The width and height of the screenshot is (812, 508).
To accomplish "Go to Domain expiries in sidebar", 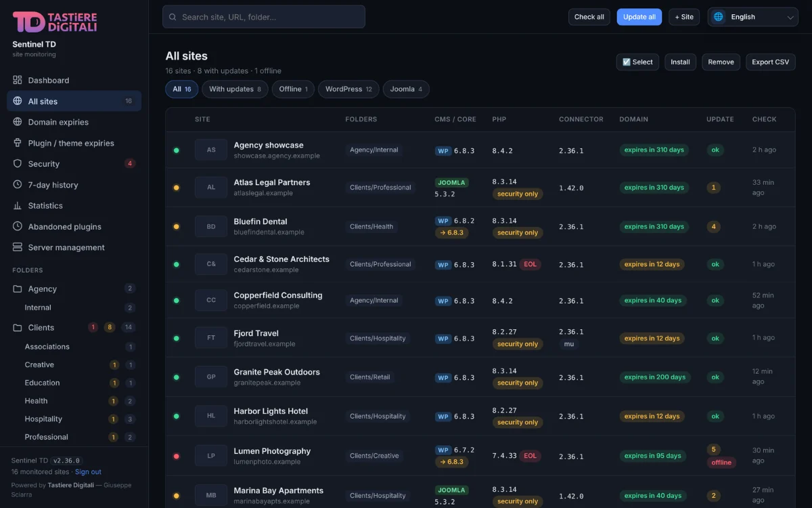I will point(74,122).
